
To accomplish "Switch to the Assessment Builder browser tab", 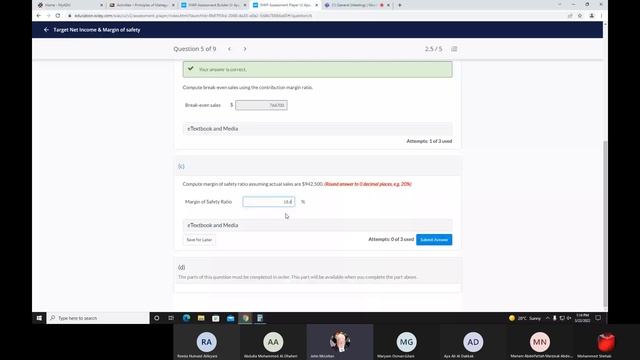I will (x=213, y=5).
